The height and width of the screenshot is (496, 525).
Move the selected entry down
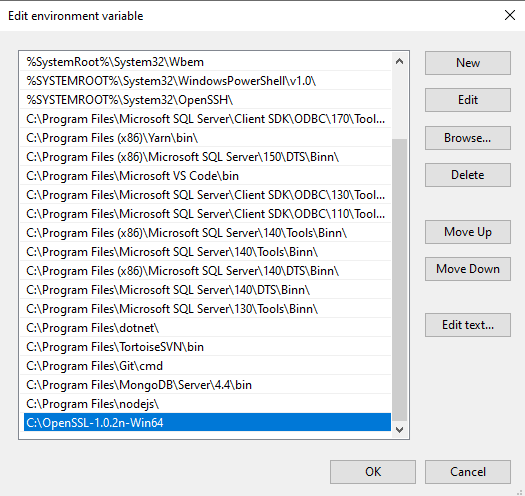468,269
